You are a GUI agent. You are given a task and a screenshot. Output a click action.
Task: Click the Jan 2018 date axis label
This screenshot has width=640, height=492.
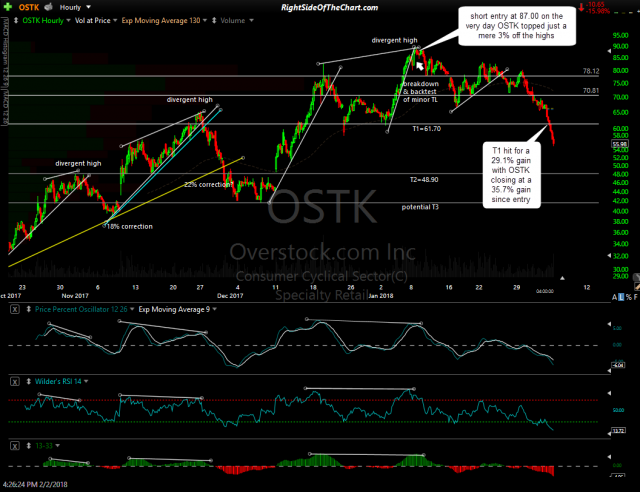[x=380, y=296]
